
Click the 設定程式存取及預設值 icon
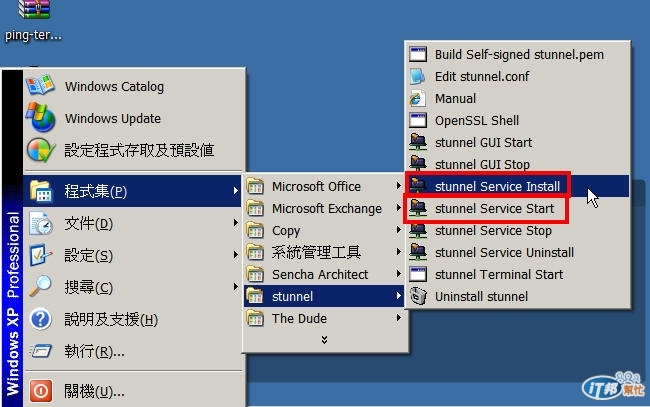(x=40, y=150)
